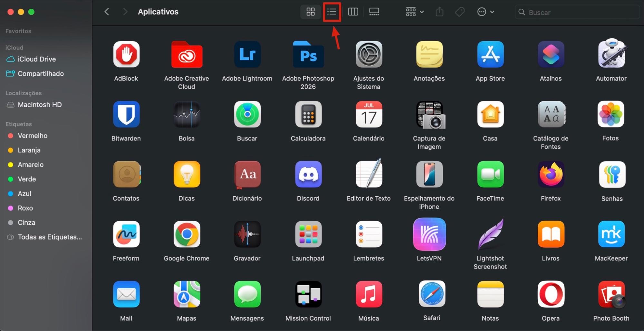Open FaceTime
This screenshot has height=331, width=644.
490,175
